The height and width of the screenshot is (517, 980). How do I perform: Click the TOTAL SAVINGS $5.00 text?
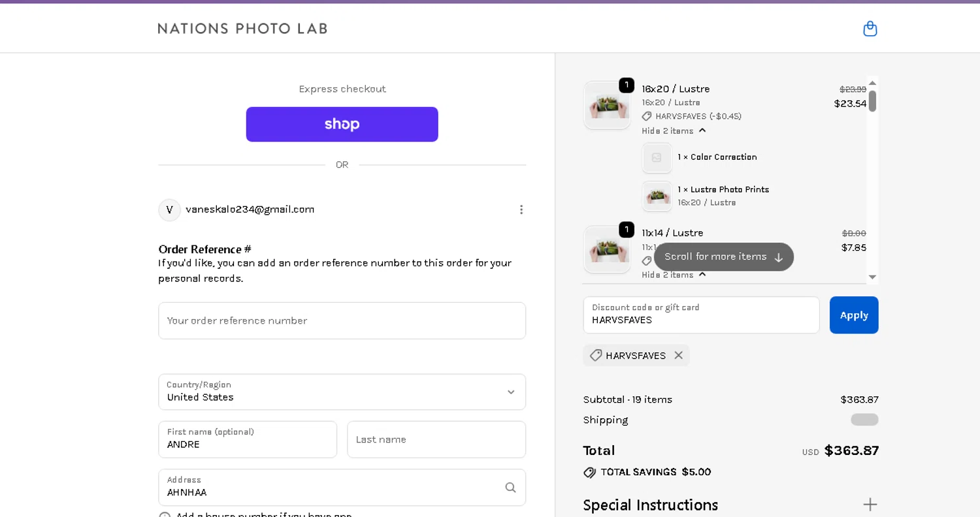pos(656,472)
